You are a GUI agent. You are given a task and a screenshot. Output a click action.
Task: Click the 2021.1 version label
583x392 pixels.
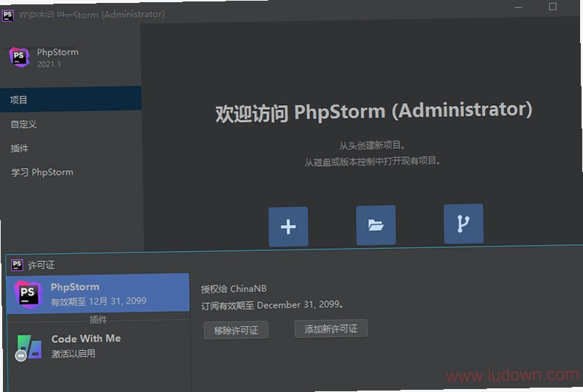pyautogui.click(x=49, y=64)
